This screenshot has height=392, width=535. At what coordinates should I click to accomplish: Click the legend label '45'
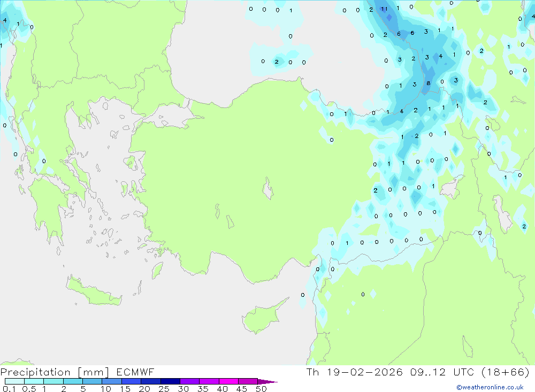(242, 389)
